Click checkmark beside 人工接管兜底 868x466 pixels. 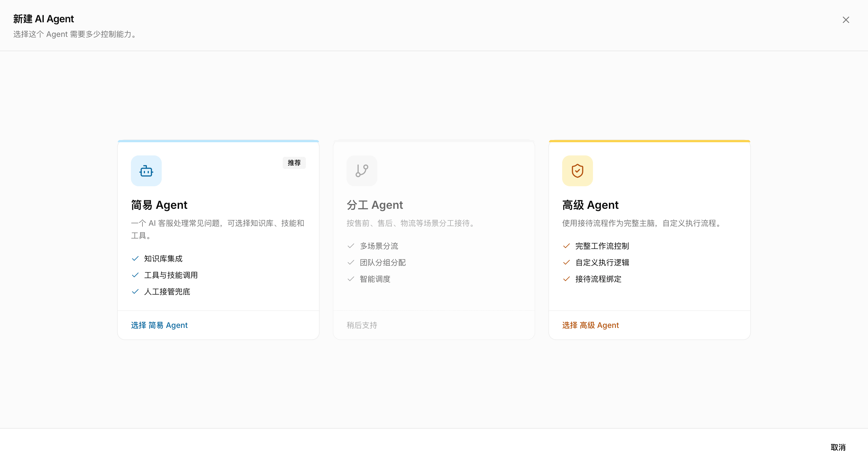pos(135,292)
